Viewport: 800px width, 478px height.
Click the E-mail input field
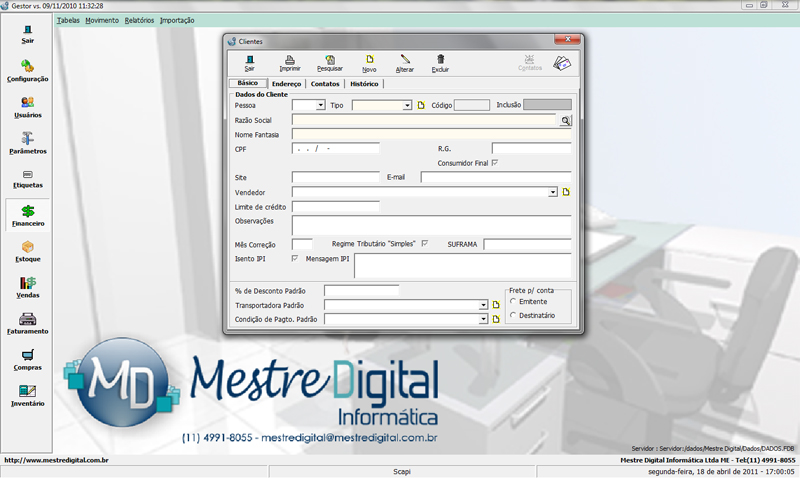click(496, 177)
